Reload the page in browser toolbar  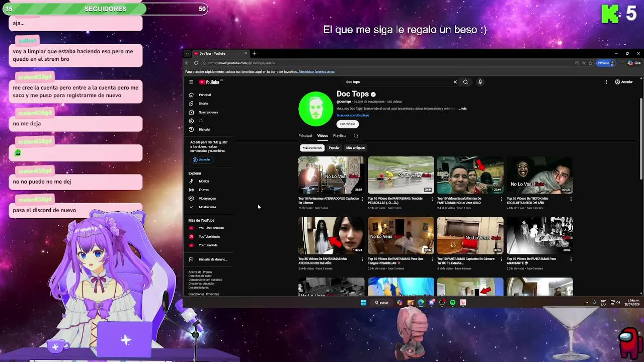coord(196,63)
